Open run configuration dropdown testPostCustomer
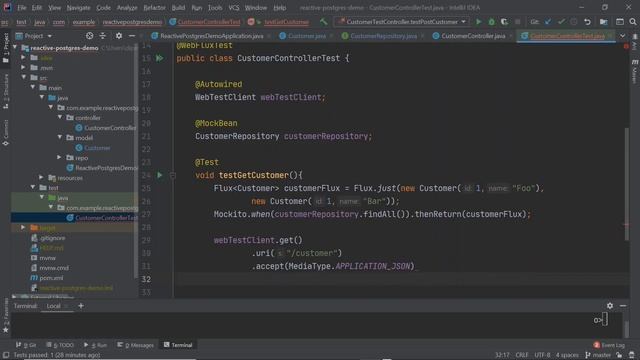640x360 pixels. tap(402, 22)
